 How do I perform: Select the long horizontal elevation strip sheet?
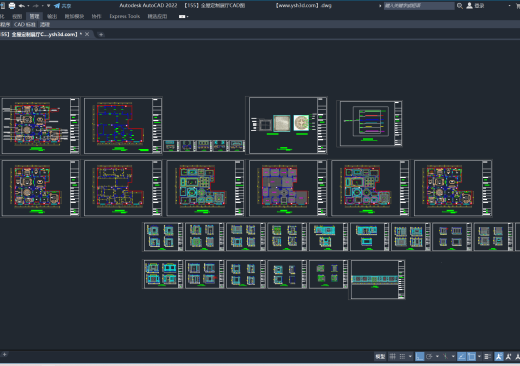378,280
